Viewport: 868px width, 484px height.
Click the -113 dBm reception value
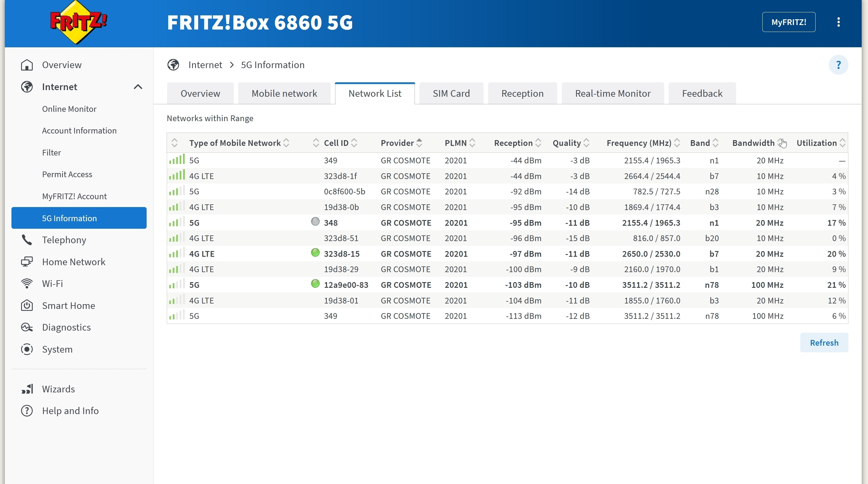[x=523, y=316]
